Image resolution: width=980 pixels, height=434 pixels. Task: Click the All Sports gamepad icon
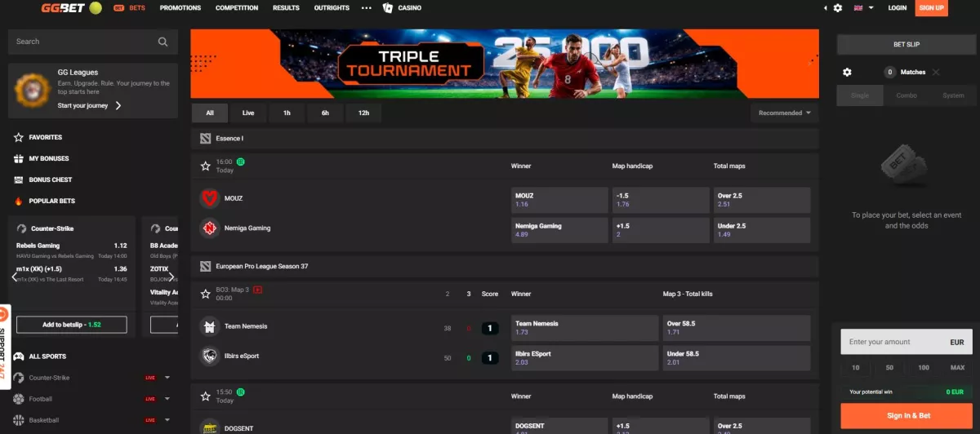point(19,356)
